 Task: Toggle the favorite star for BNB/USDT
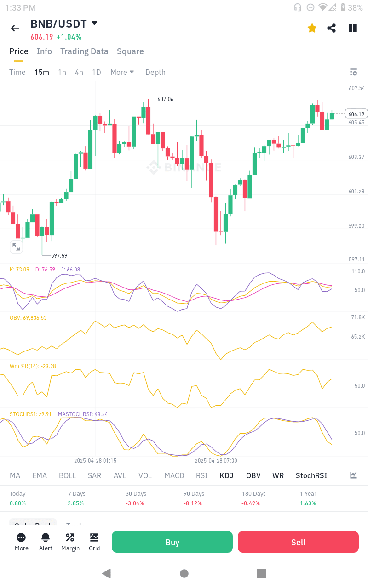312,28
